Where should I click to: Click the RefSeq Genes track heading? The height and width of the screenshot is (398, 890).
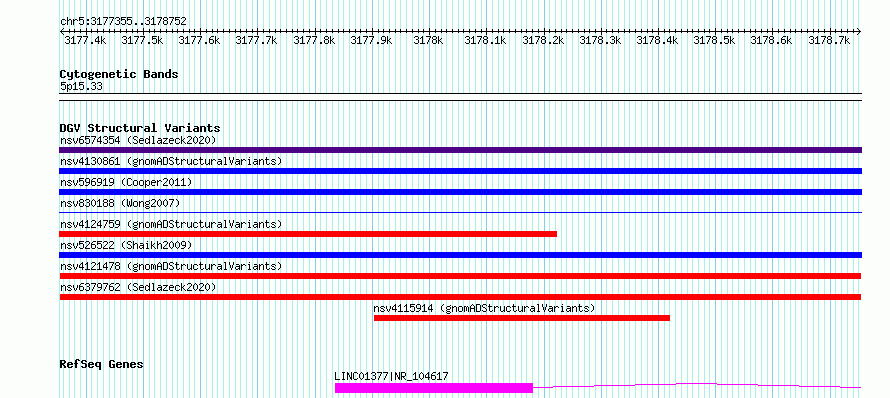(101, 365)
